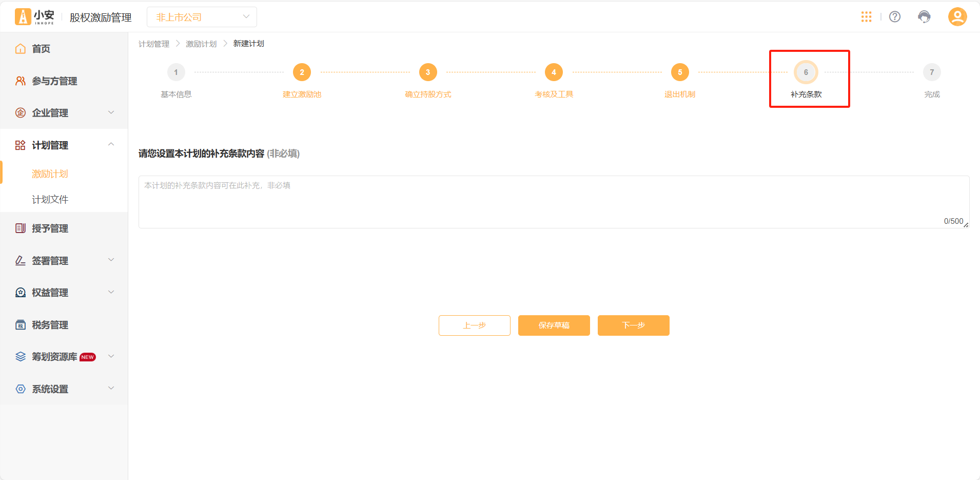
Task: Click the 签署管理 pen icon
Action: [x=21, y=261]
